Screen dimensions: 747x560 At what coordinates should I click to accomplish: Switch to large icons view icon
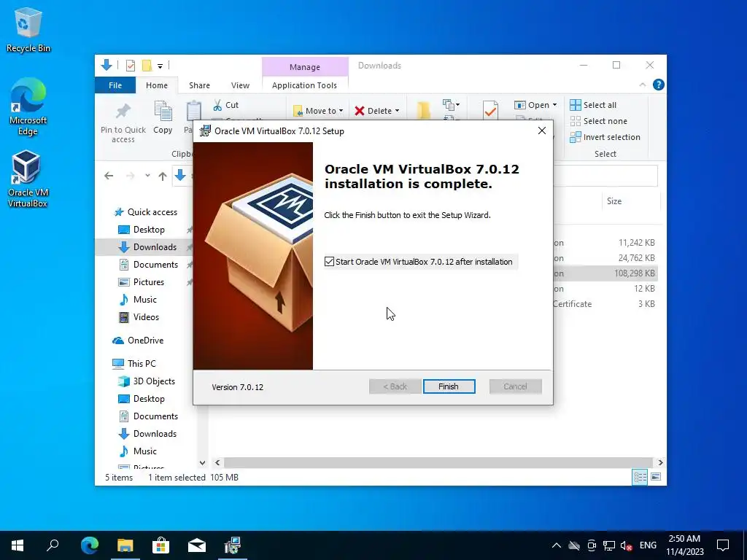click(656, 477)
